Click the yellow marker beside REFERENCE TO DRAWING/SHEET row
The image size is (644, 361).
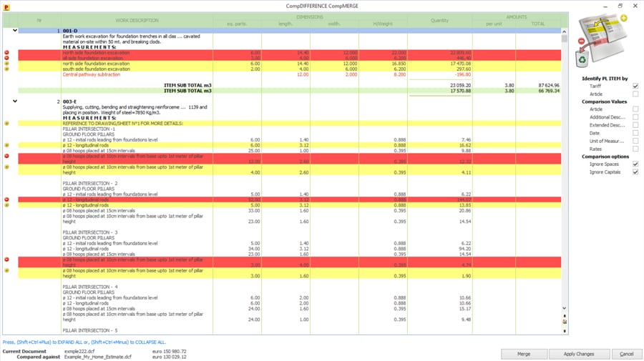6,123
